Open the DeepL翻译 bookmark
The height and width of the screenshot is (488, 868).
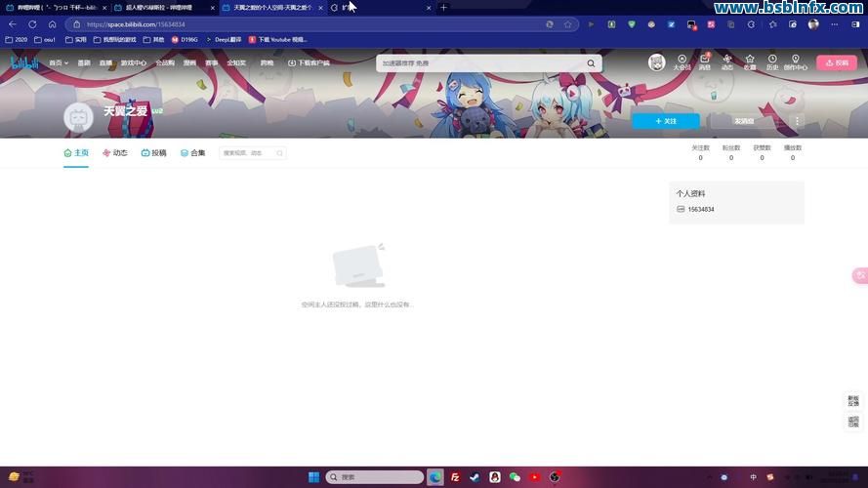(224, 40)
